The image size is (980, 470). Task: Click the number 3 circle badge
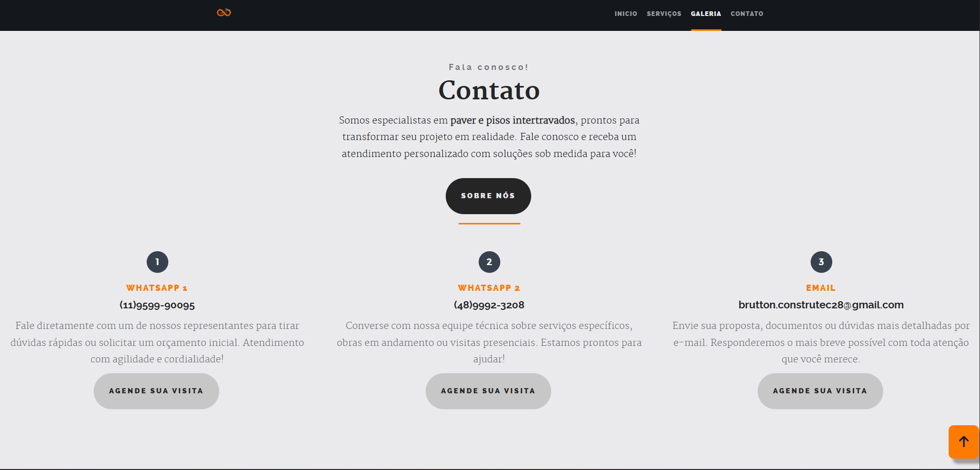(x=821, y=262)
